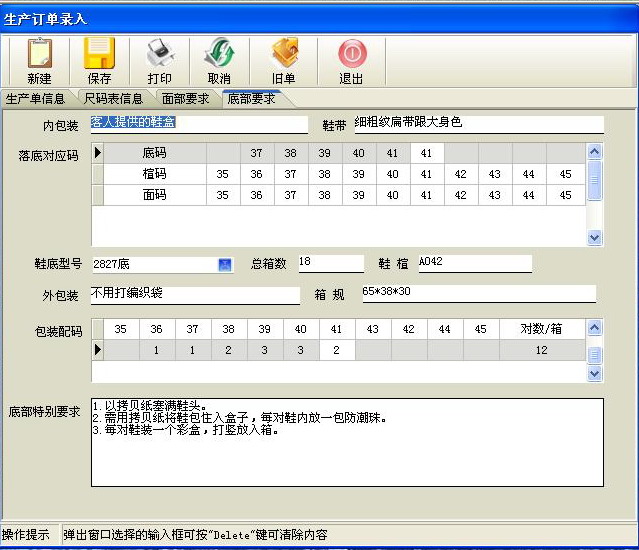Click the 43 column header in 包装配码
Screen dimensions: 639x550
click(x=373, y=329)
